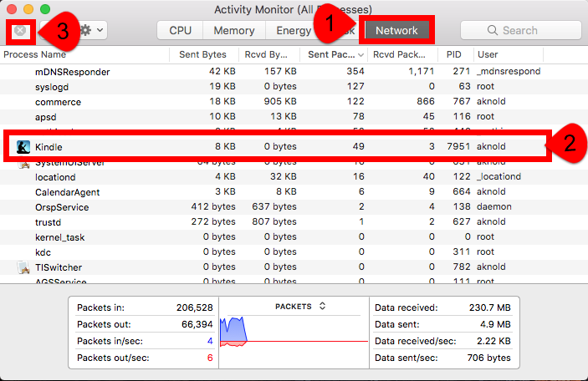Screen dimensions: 588x381
Task: Open the gear actions dropdown menu
Action: point(90,30)
